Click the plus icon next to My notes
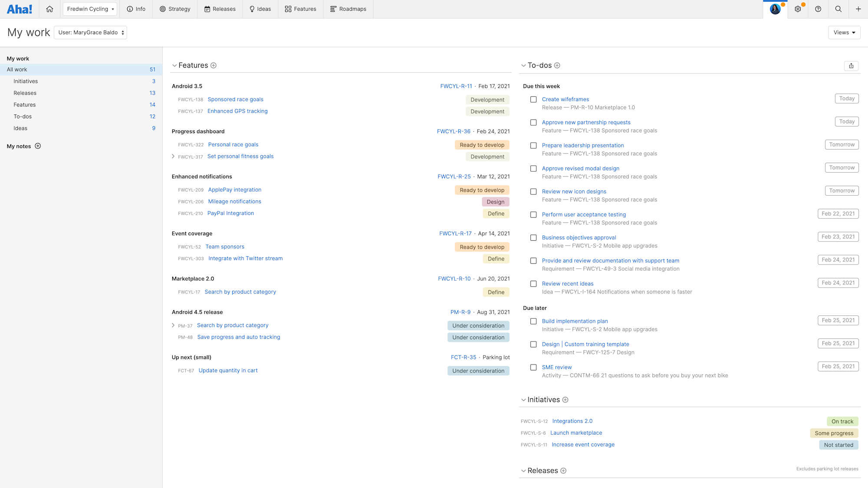 point(38,146)
